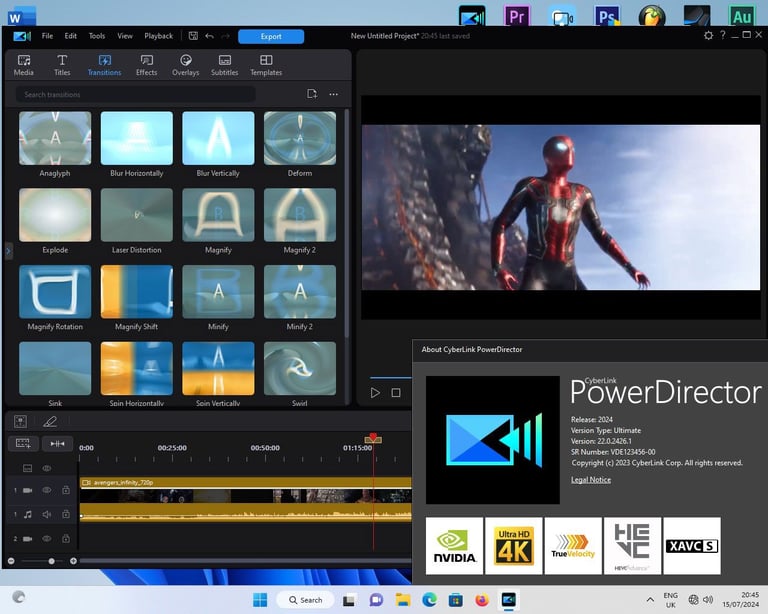This screenshot has width=768, height=614.
Task: Open the Titles room
Action: click(x=62, y=65)
